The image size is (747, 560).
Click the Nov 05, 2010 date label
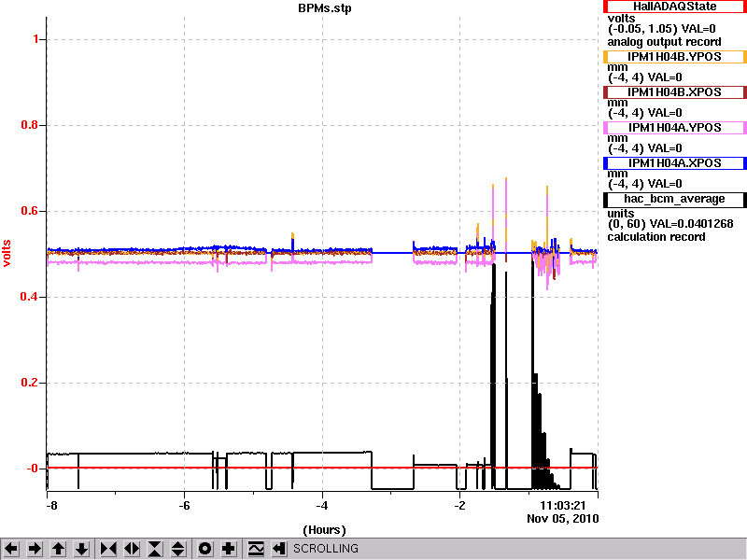(563, 519)
